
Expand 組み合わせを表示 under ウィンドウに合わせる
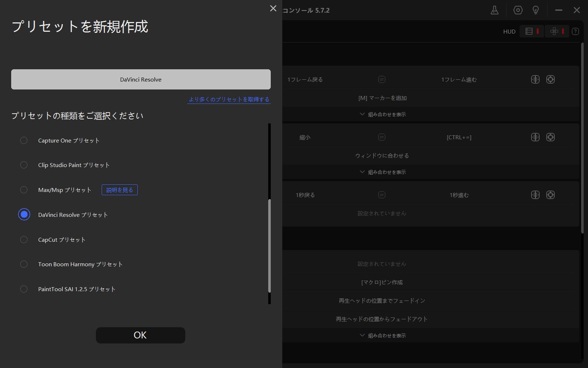coord(383,172)
